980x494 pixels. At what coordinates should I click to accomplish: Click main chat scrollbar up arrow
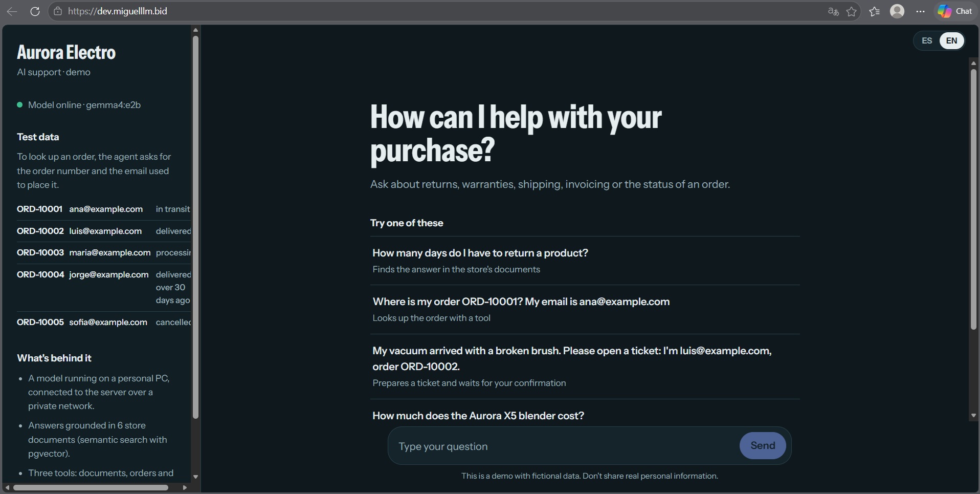973,63
